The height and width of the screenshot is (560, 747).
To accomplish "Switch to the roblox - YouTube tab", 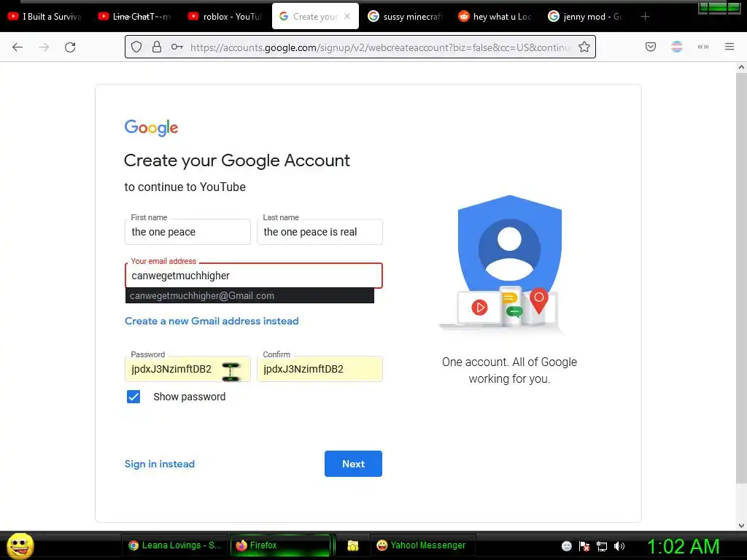I will pos(225,17).
